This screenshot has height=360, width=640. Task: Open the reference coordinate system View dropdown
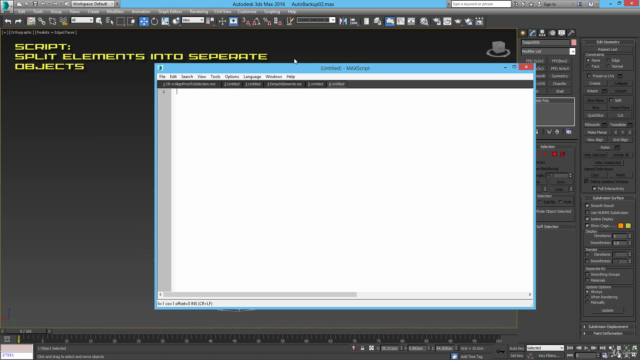click(193, 20)
